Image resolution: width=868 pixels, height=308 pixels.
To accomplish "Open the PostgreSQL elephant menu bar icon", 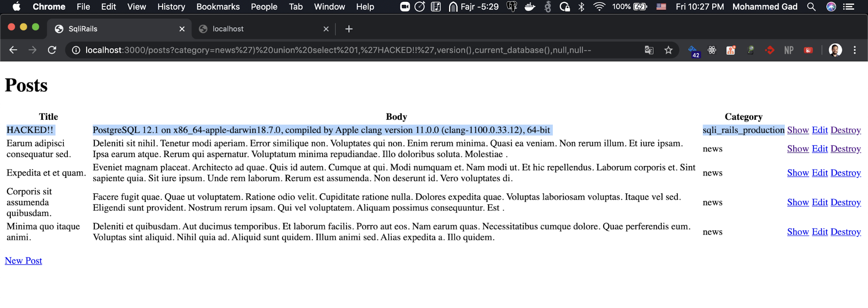I will pyautogui.click(x=512, y=7).
